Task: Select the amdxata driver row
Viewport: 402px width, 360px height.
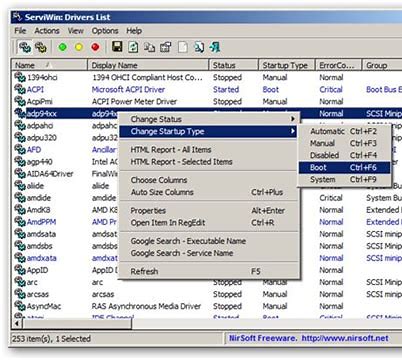Action: coord(207,258)
